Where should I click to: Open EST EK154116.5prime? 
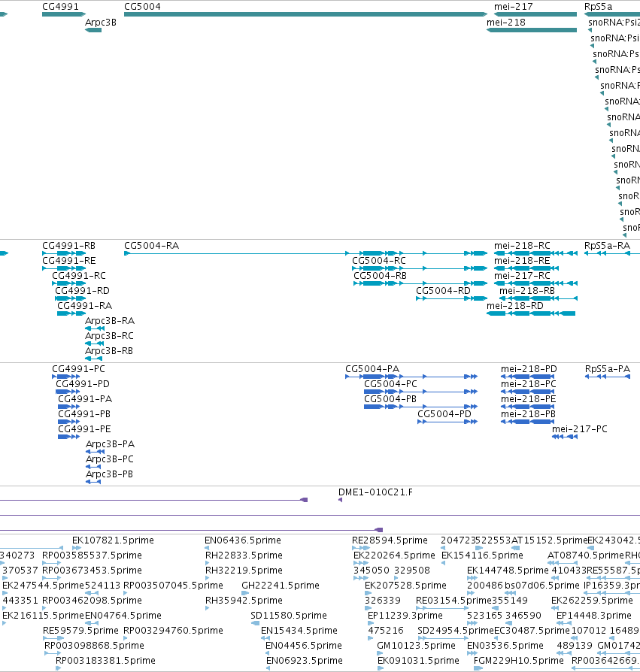482,555
